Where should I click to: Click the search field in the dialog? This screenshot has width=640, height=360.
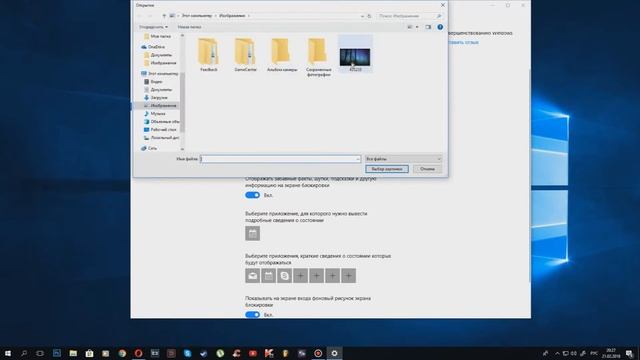point(409,16)
